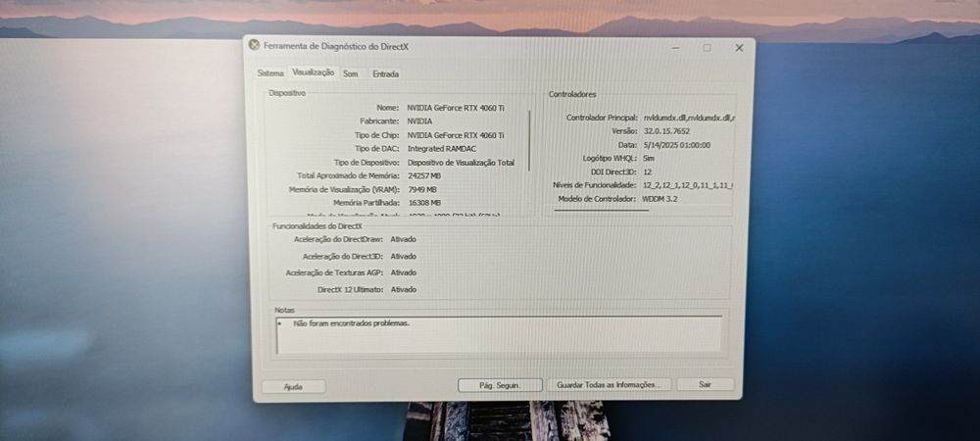Click the Sair button
This screenshot has height=441, width=980.
coord(705,384)
